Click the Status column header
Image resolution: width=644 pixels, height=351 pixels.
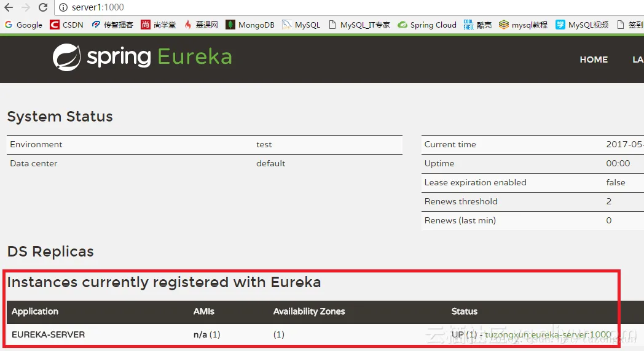pos(464,312)
